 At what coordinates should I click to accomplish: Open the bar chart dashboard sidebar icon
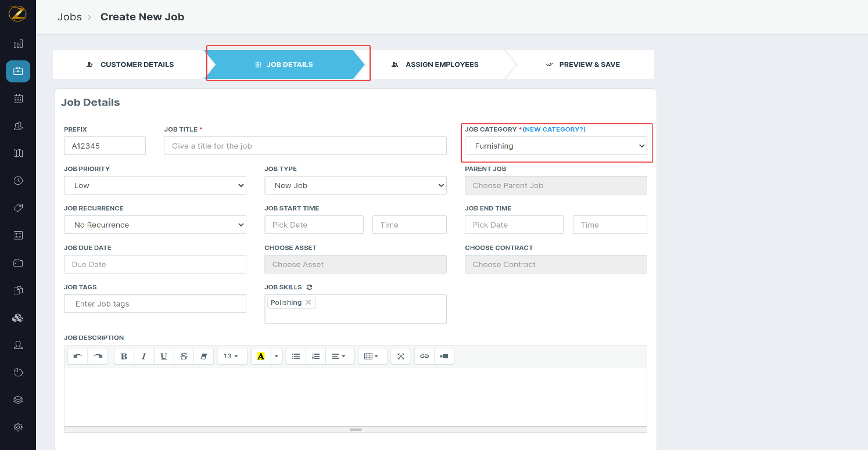point(18,44)
